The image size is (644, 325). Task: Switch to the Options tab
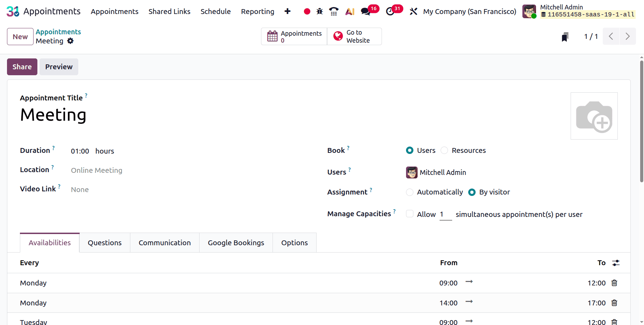click(x=295, y=243)
